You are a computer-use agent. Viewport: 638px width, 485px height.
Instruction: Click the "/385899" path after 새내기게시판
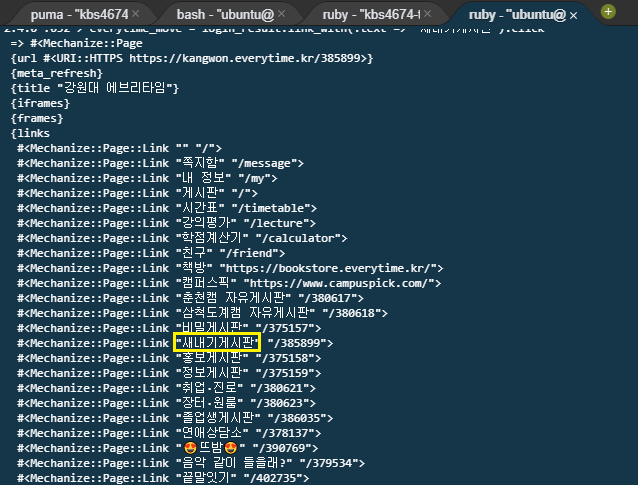coord(300,343)
